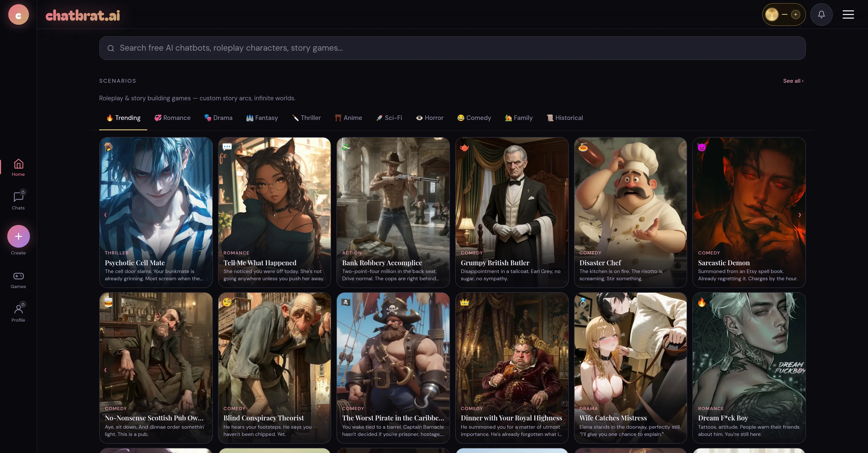Viewport: 868px width, 453px height.
Task: Click the round avatar icon top-left
Action: pos(18,14)
